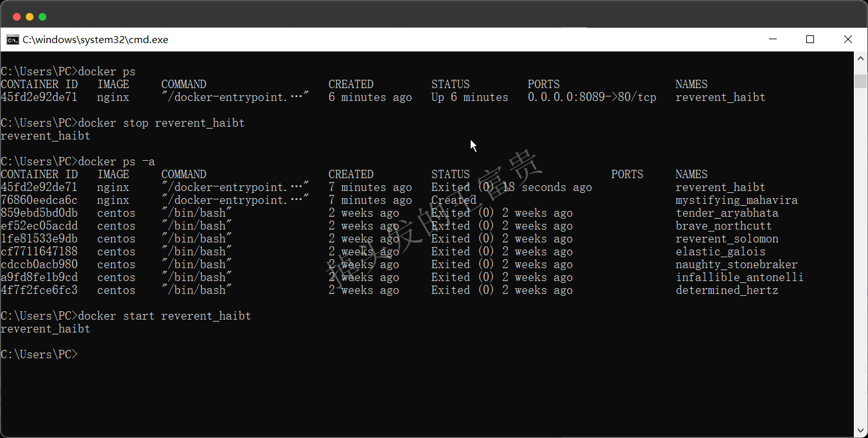Minimize the cmd.exe window
Image resolution: width=868 pixels, height=438 pixels.
click(772, 39)
